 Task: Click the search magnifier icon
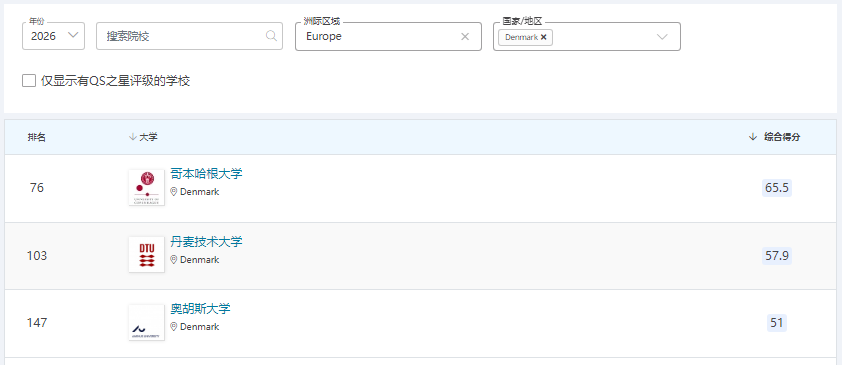[272, 36]
